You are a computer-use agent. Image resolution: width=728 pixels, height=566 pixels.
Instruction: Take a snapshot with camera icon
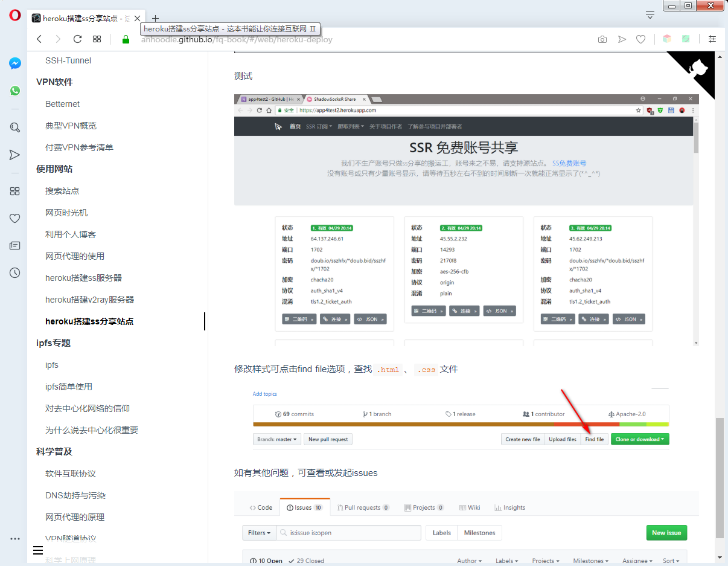click(x=602, y=39)
